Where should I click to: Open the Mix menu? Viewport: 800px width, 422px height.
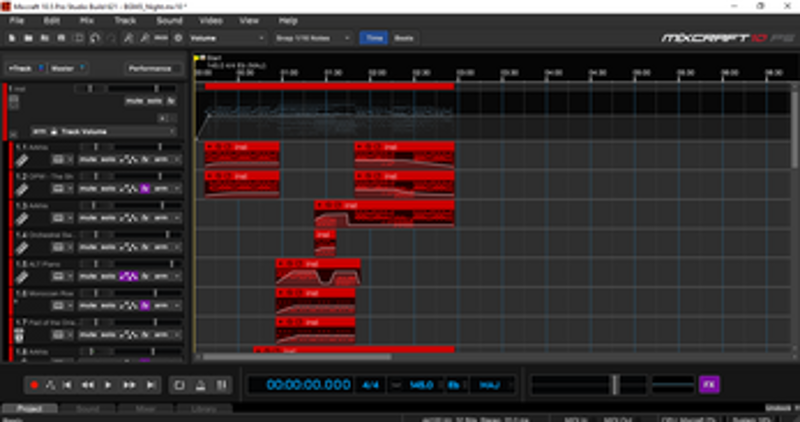(x=87, y=20)
